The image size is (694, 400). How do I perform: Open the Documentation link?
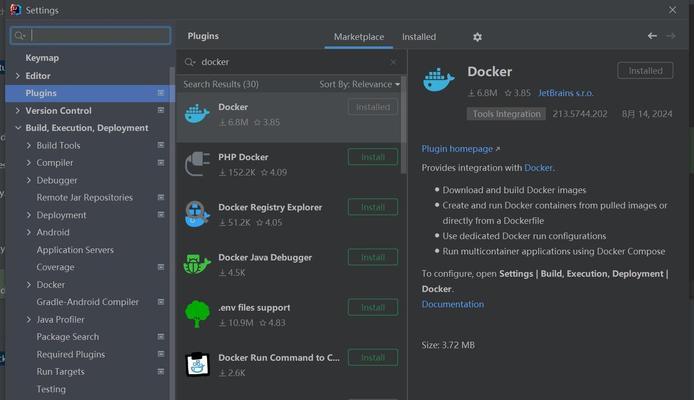pyautogui.click(x=452, y=304)
